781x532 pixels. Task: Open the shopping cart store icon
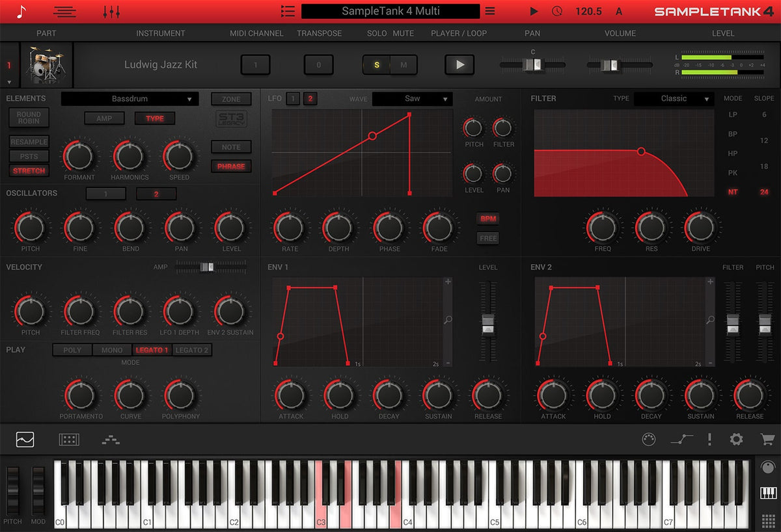767,440
